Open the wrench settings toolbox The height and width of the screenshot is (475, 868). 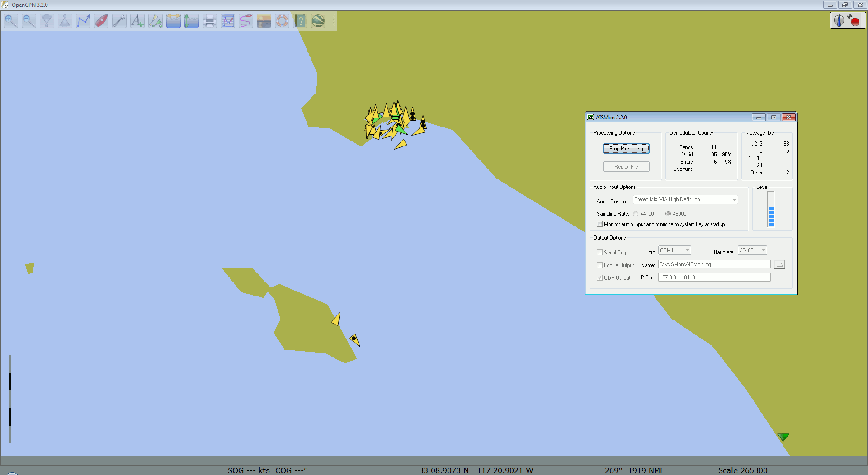(x=119, y=21)
